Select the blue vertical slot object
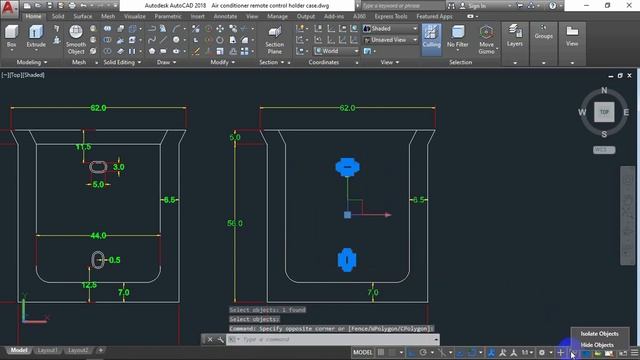This screenshot has width=640, height=360. 347,260
